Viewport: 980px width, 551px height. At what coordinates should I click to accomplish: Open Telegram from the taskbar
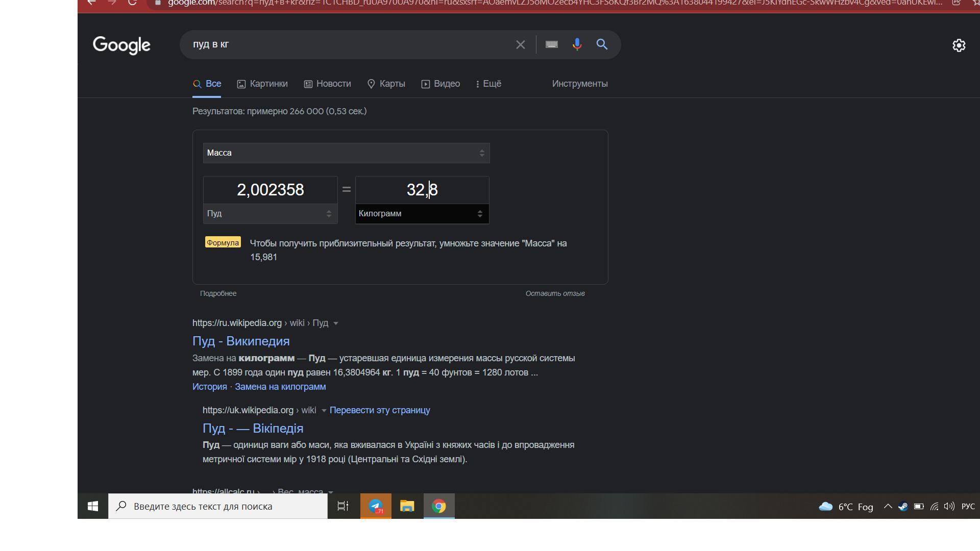[x=376, y=506]
